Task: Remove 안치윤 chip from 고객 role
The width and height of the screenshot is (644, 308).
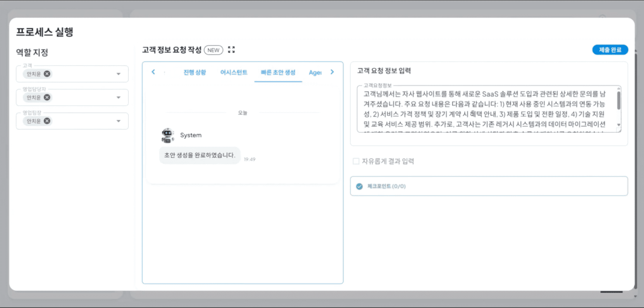Action: pos(47,74)
